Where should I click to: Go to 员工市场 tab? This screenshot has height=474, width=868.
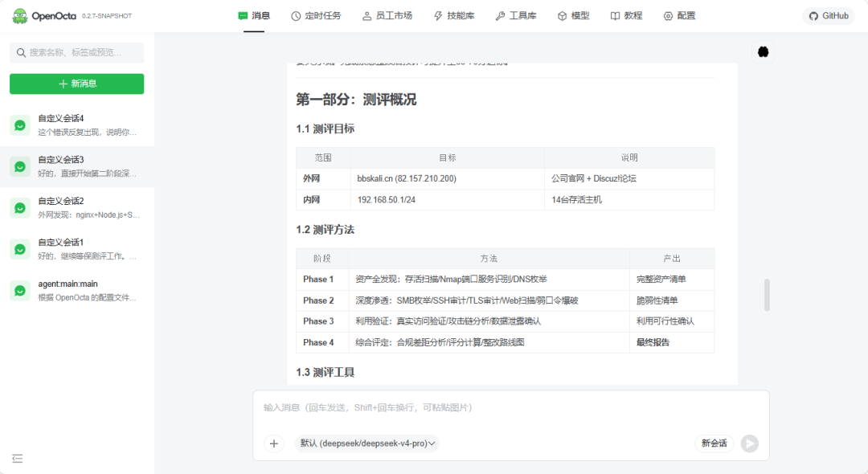pyautogui.click(x=387, y=16)
